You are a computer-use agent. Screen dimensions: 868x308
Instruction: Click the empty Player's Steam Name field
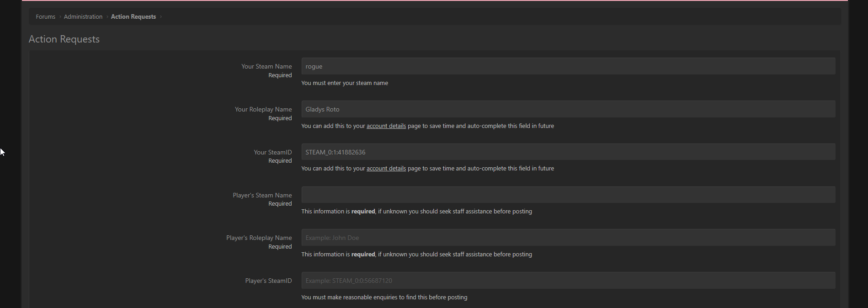point(568,195)
